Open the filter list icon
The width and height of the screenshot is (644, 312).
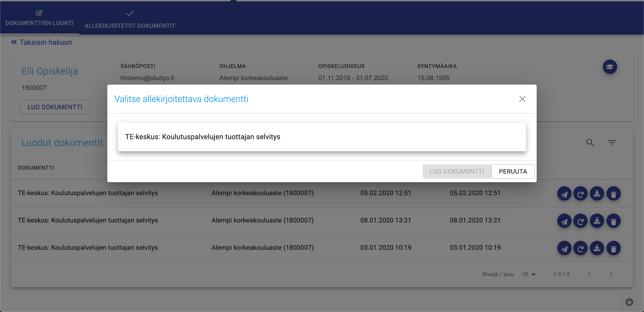point(612,143)
